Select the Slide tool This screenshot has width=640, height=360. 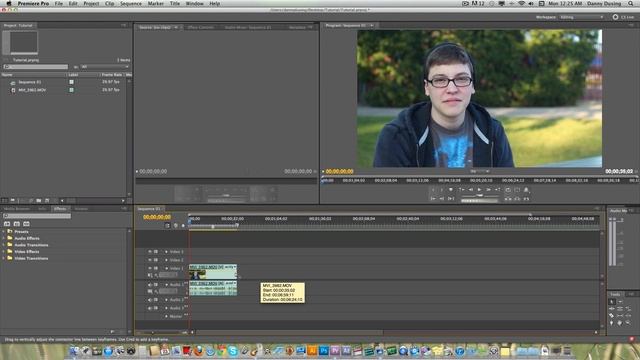coord(629,316)
